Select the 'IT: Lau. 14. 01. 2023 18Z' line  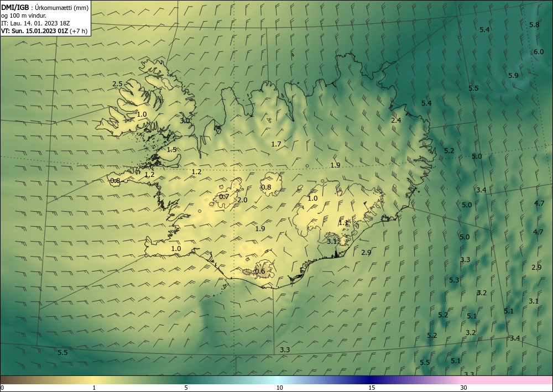(35, 23)
